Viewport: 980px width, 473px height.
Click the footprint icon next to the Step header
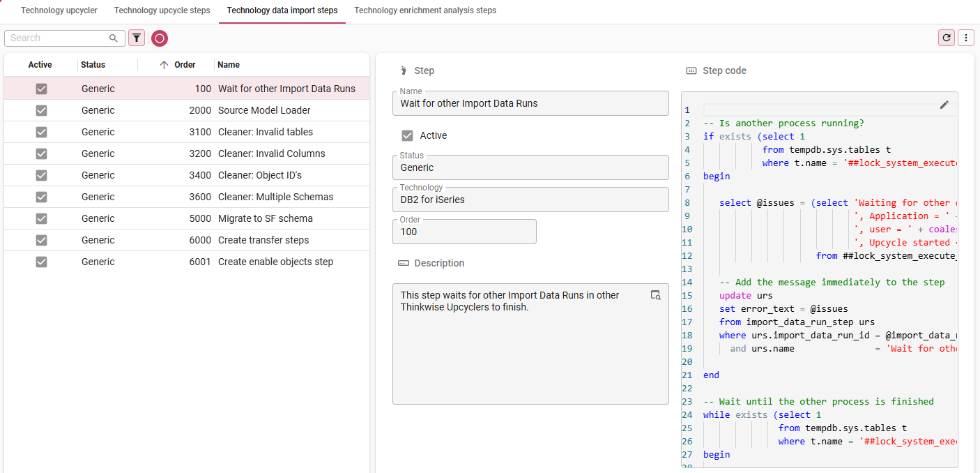click(403, 70)
